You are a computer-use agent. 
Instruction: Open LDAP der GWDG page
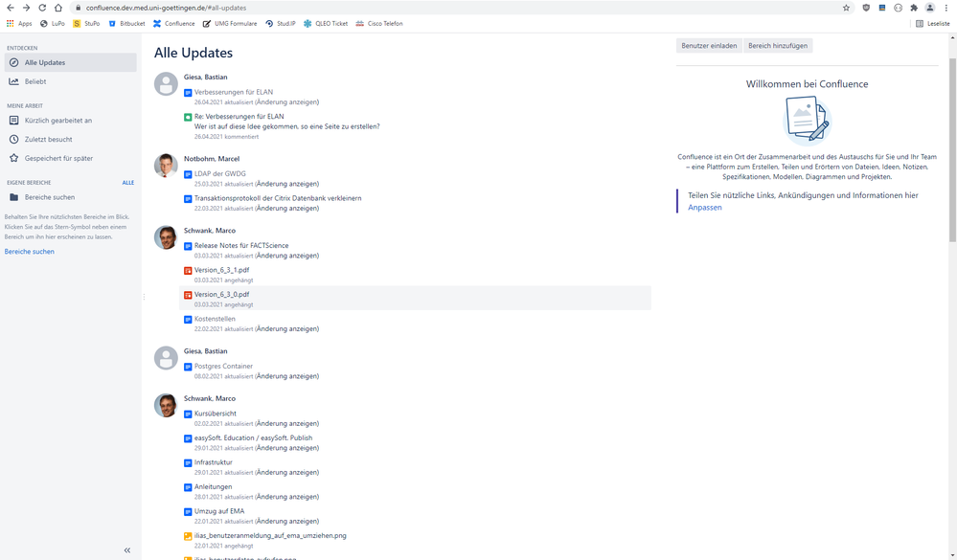coord(220,174)
